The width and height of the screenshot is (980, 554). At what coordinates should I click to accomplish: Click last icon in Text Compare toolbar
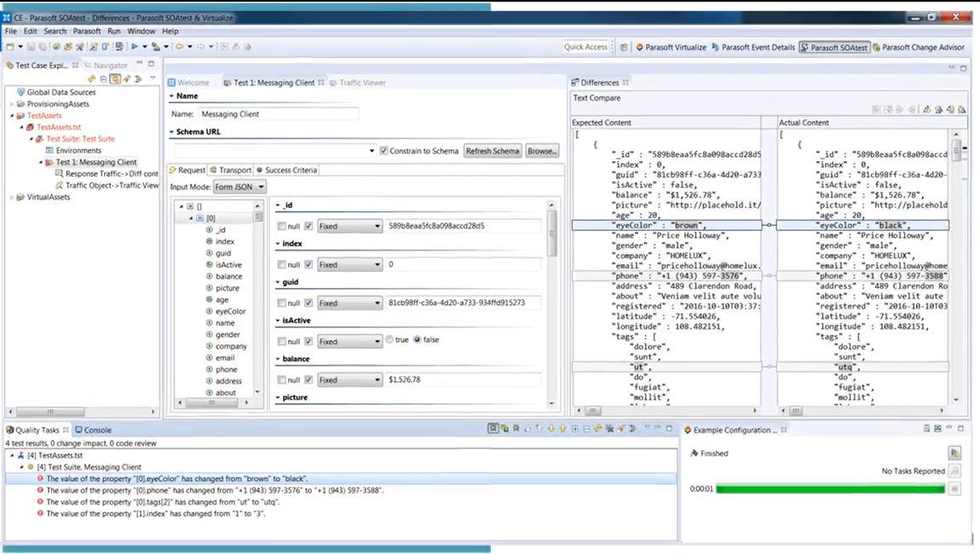point(962,109)
